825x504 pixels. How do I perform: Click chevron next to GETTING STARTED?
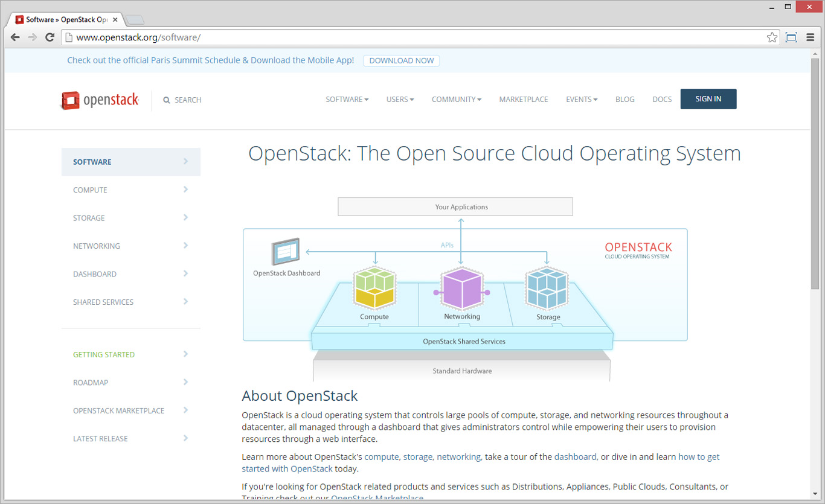click(x=185, y=354)
